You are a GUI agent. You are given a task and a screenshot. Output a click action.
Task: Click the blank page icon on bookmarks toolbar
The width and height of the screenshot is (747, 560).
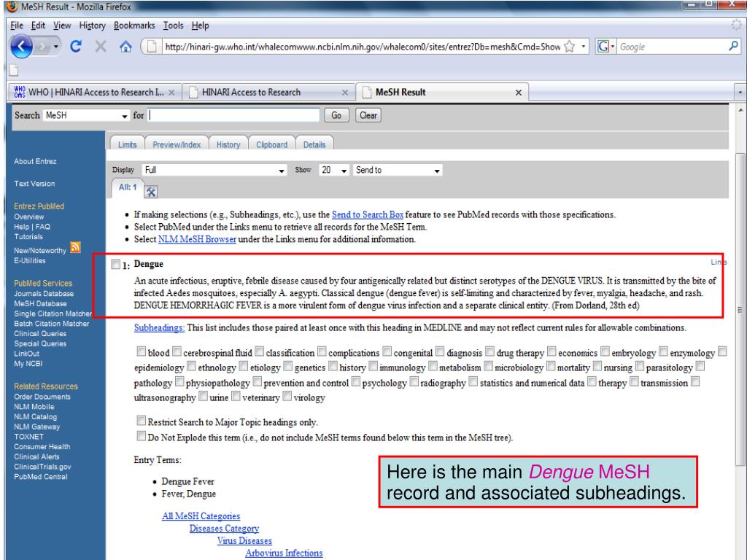tap(15, 71)
